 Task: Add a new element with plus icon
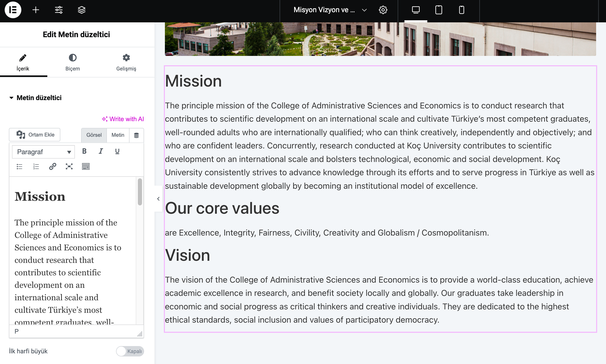click(x=36, y=10)
